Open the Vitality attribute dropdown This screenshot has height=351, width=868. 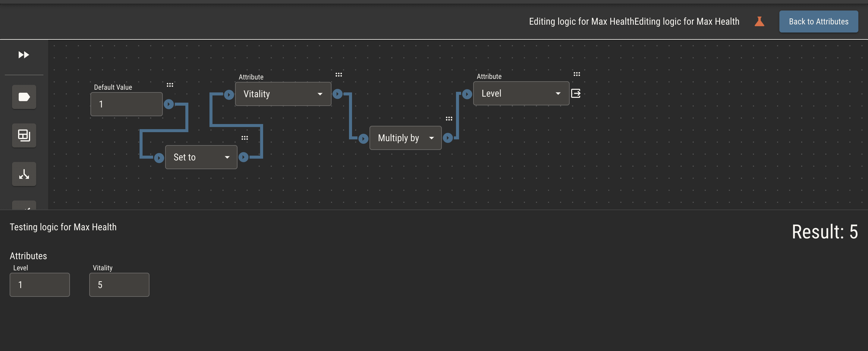click(x=283, y=94)
